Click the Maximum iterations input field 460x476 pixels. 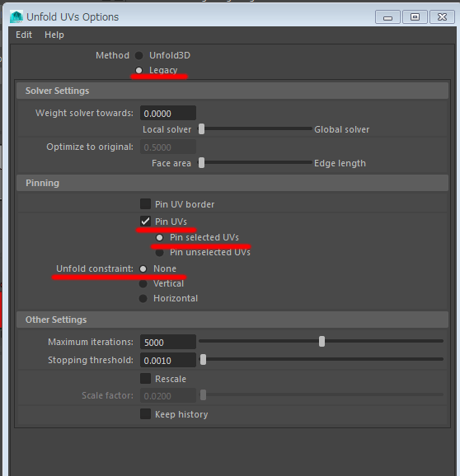coord(168,342)
